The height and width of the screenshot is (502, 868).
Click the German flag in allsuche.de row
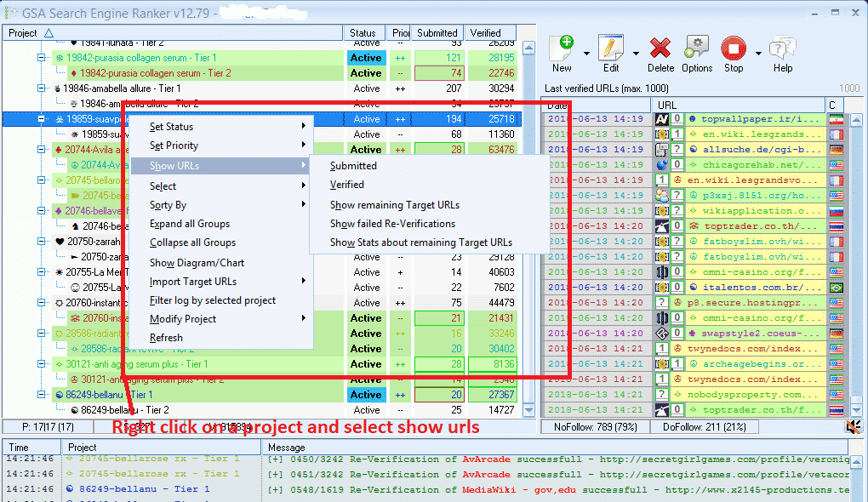click(x=836, y=150)
